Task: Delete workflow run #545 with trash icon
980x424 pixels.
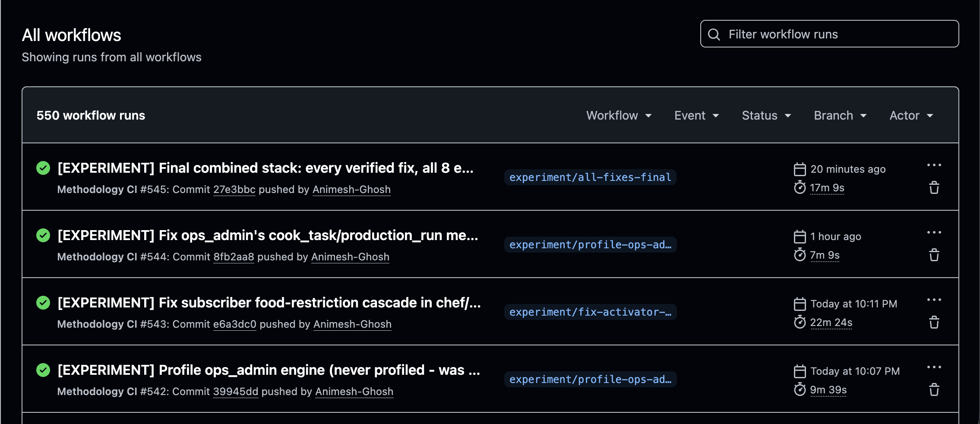Action: coord(934,188)
